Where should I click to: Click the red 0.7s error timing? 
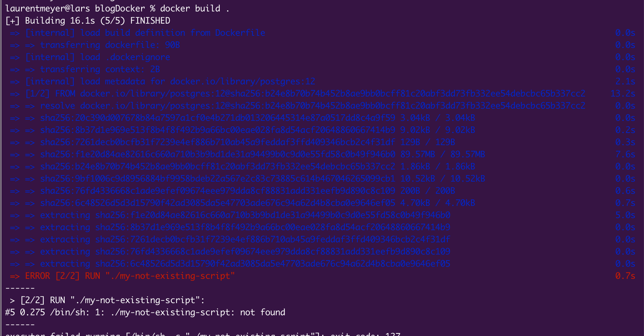pos(625,276)
